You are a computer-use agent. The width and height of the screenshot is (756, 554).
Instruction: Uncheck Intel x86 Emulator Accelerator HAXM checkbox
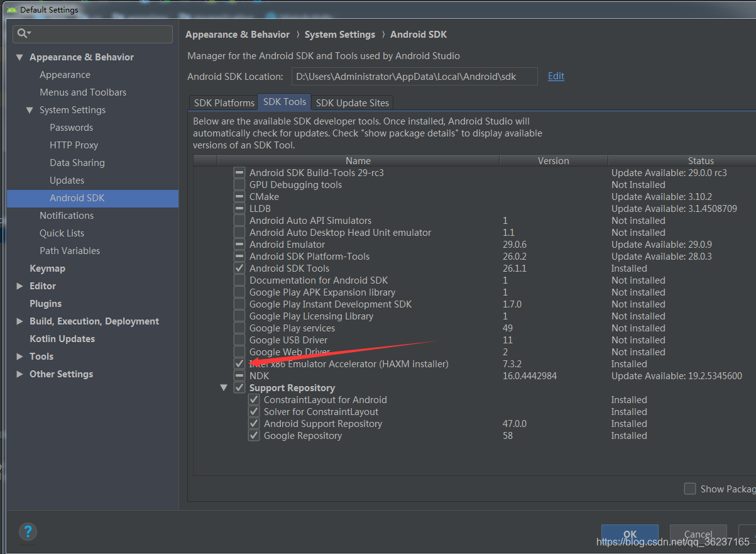[x=239, y=363]
